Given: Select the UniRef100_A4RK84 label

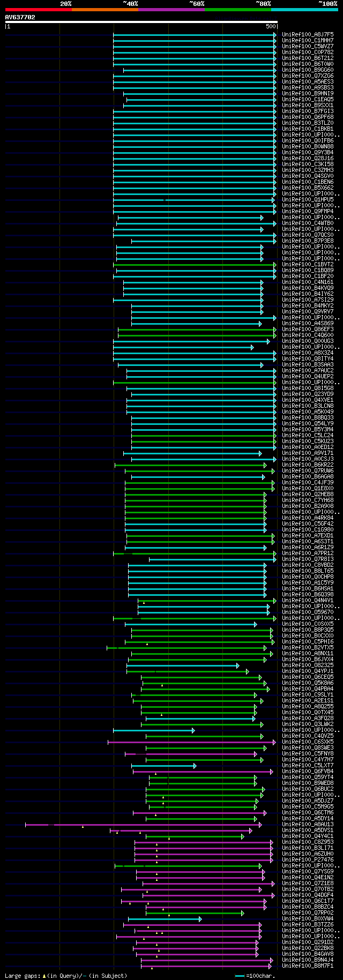Looking at the screenshot, I should point(308,518).
